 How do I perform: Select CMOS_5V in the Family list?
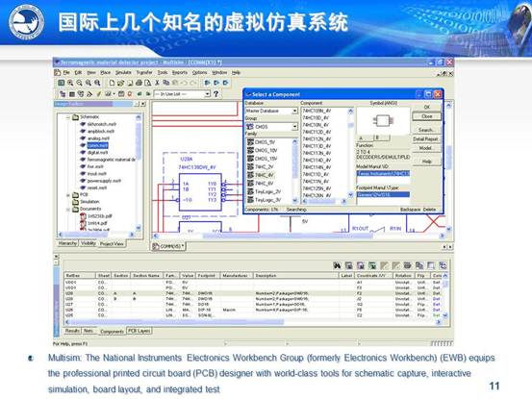coord(262,142)
